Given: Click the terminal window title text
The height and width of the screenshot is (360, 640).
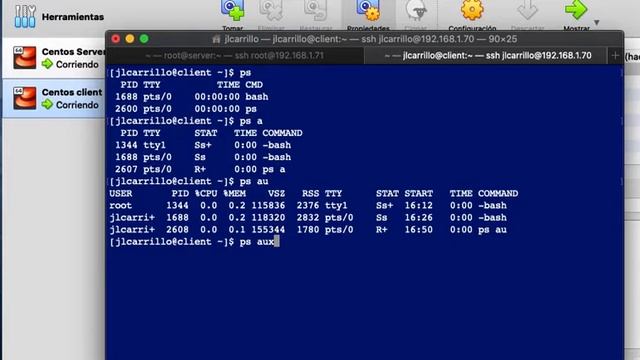Looking at the screenshot, I should (x=371, y=39).
